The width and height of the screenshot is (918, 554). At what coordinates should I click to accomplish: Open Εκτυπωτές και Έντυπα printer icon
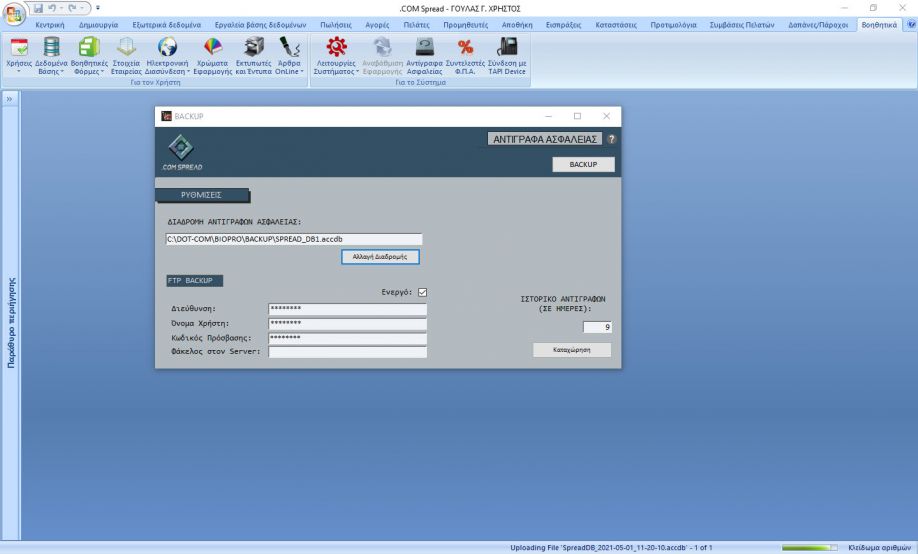click(x=254, y=47)
